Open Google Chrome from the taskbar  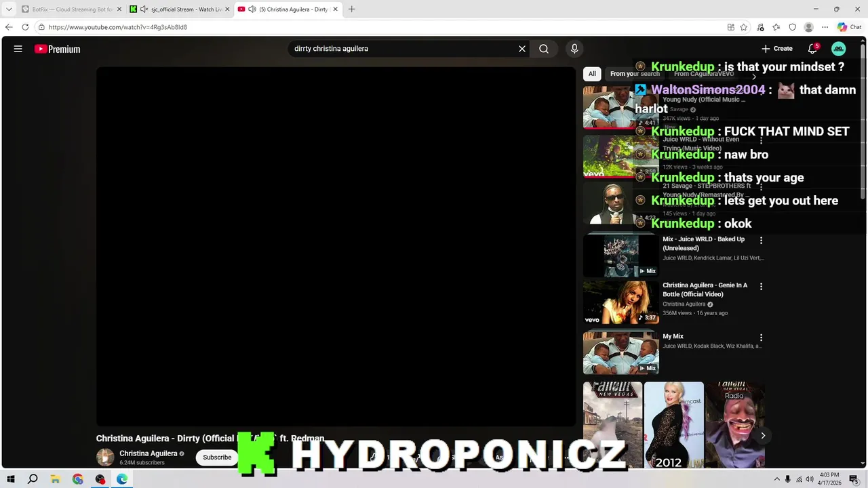coord(78,479)
